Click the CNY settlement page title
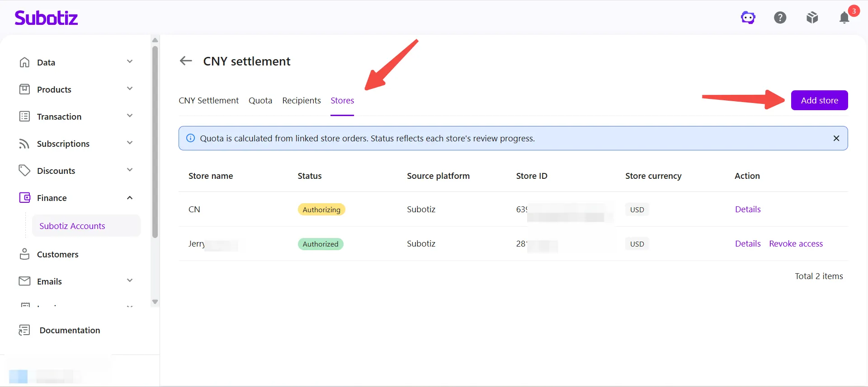The width and height of the screenshot is (868, 387). pyautogui.click(x=247, y=61)
